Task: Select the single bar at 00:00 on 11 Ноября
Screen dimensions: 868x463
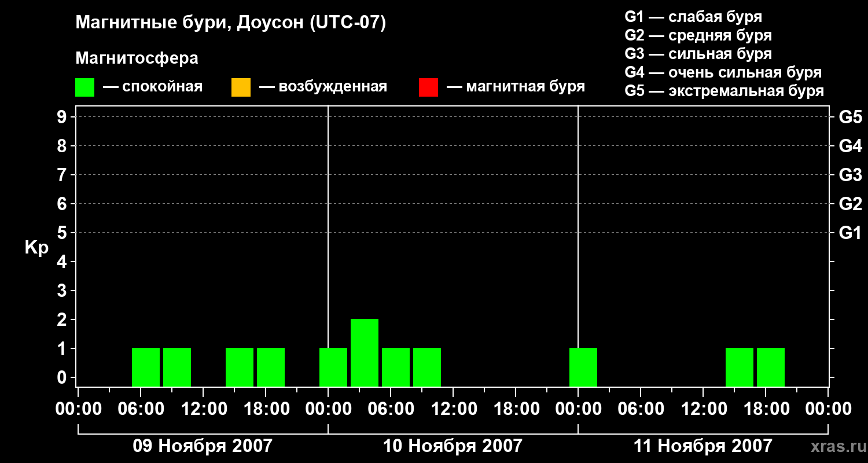Action: tap(583, 367)
